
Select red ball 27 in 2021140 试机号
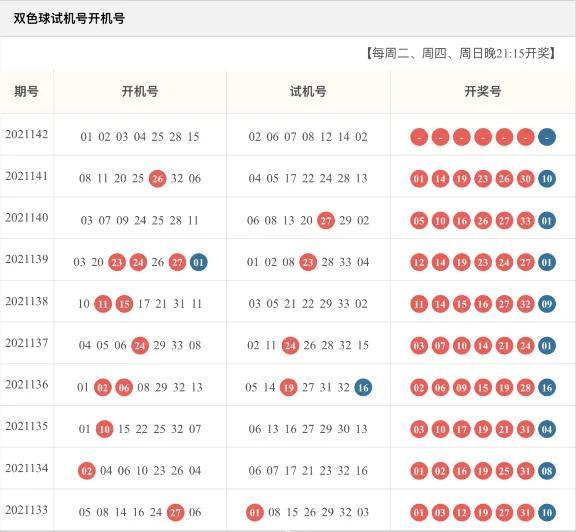[326, 220]
